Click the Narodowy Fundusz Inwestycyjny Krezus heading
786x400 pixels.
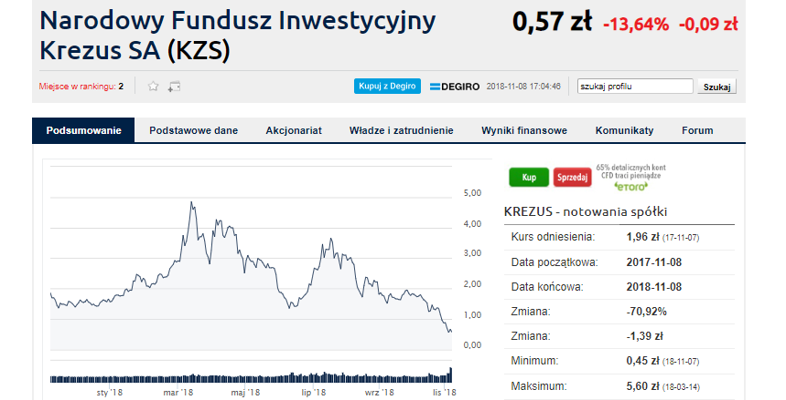click(238, 36)
